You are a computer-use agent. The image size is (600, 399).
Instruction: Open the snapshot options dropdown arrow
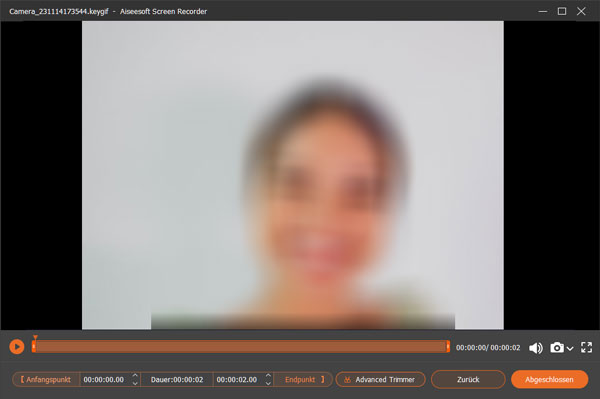click(570, 348)
